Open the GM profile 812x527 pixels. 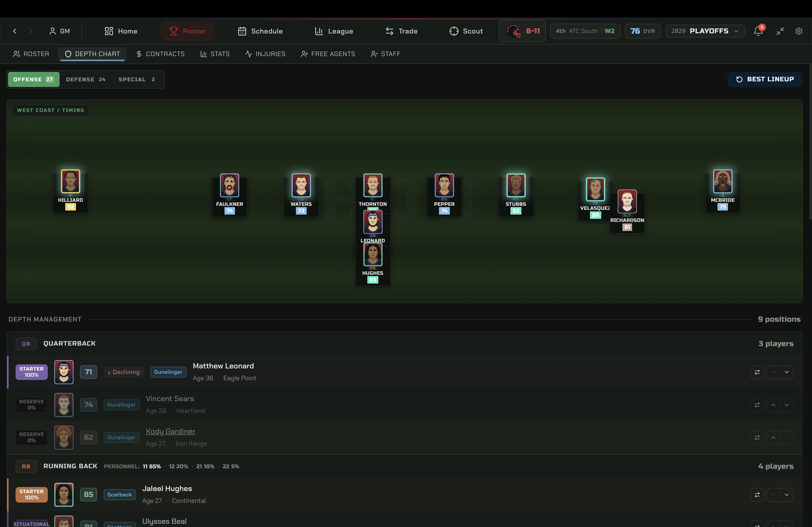(x=60, y=31)
